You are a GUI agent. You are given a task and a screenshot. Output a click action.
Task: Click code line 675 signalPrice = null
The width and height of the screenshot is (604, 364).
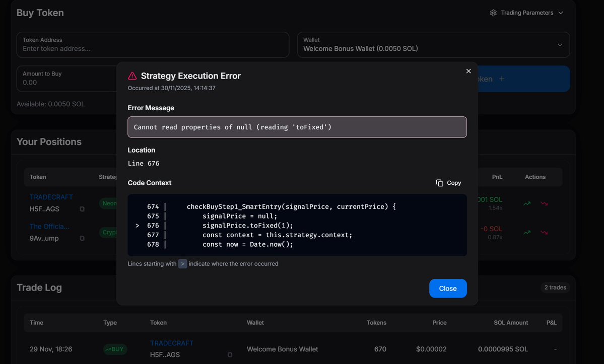point(240,216)
